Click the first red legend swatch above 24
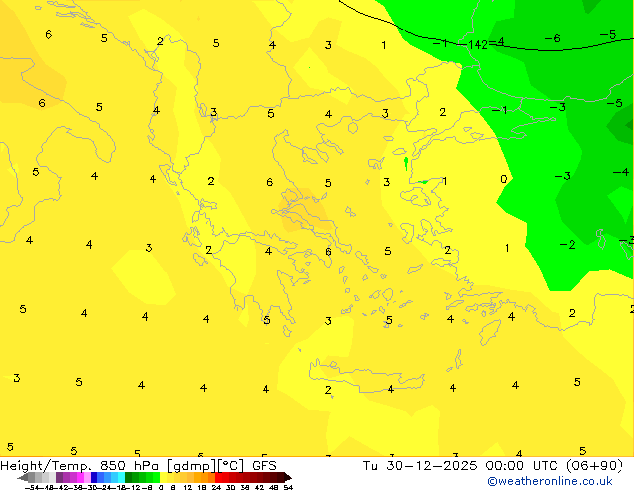 pyautogui.click(x=218, y=477)
